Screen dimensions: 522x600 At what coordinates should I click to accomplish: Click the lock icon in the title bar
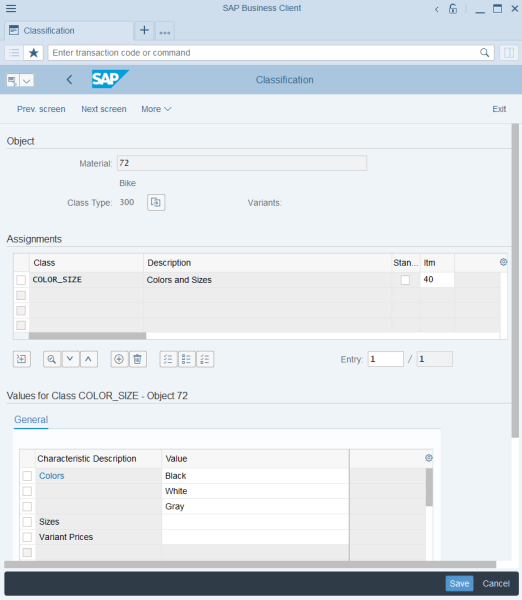pos(453,8)
